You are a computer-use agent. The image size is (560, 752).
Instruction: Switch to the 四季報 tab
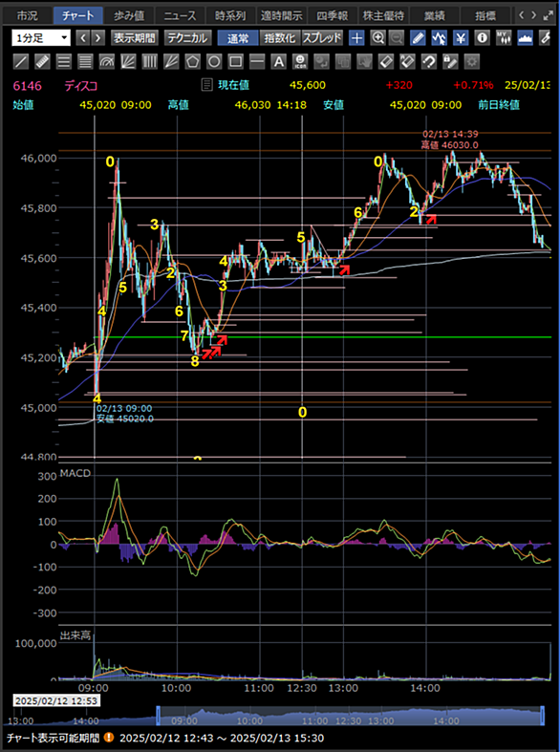coord(333,16)
